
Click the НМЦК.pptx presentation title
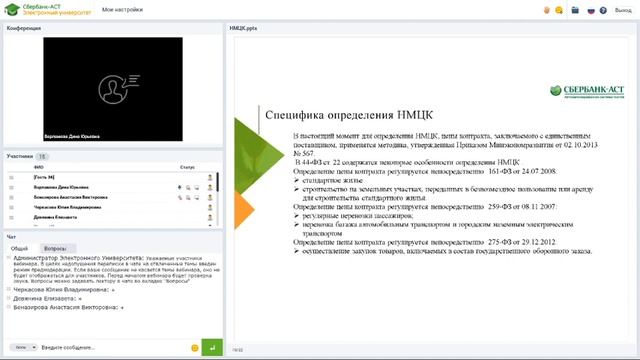pyautogui.click(x=243, y=29)
